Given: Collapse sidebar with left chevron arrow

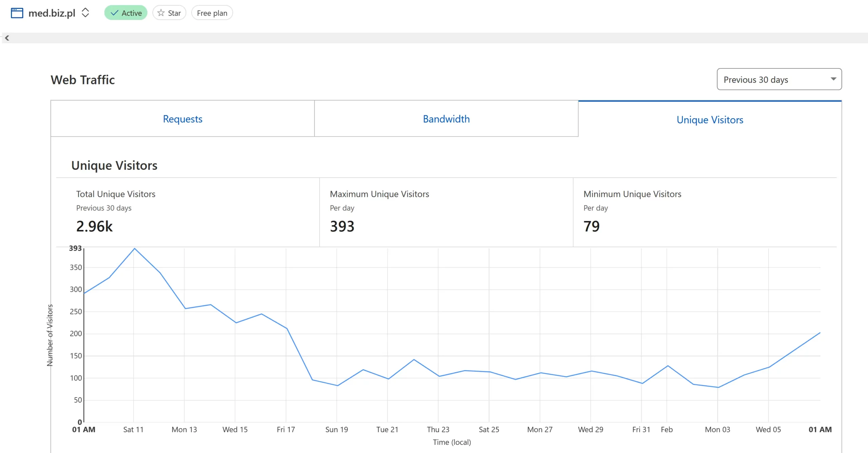Looking at the screenshot, I should tap(7, 38).
